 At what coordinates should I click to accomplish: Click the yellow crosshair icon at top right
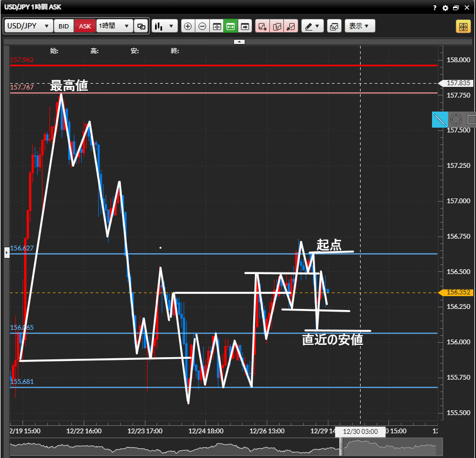click(463, 26)
